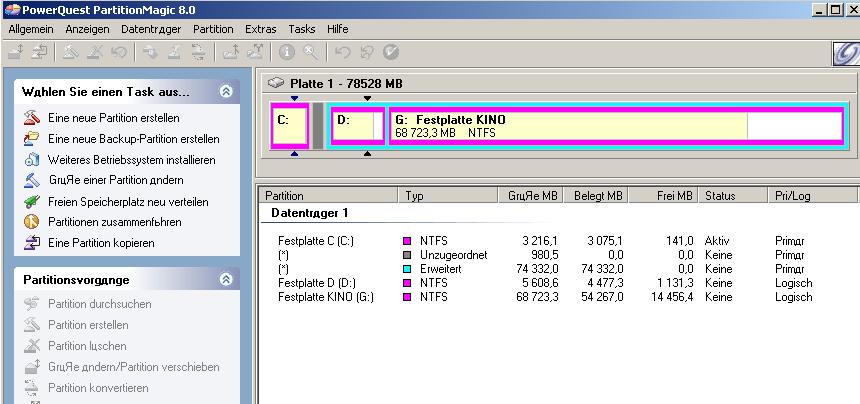Click the apply changes checkmark icon

pos(391,52)
